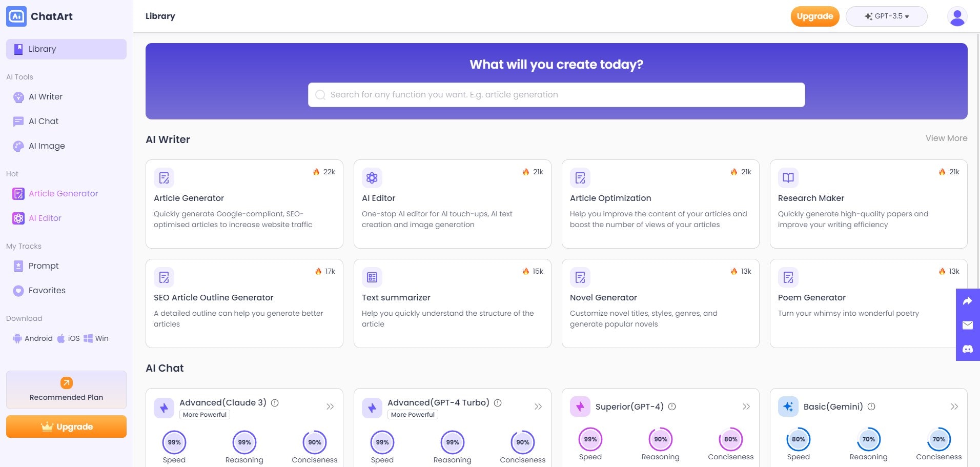
Task: Click the Superior(GPT-4) model icon
Action: (x=580, y=407)
